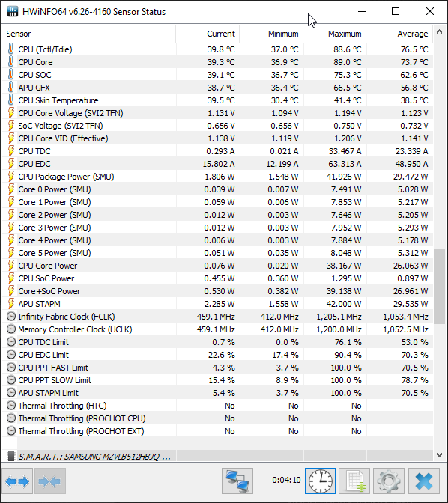Screen dimensions: 448x503
Task: Click clock icon for Infinity Fabric Clock
Action: [11, 317]
